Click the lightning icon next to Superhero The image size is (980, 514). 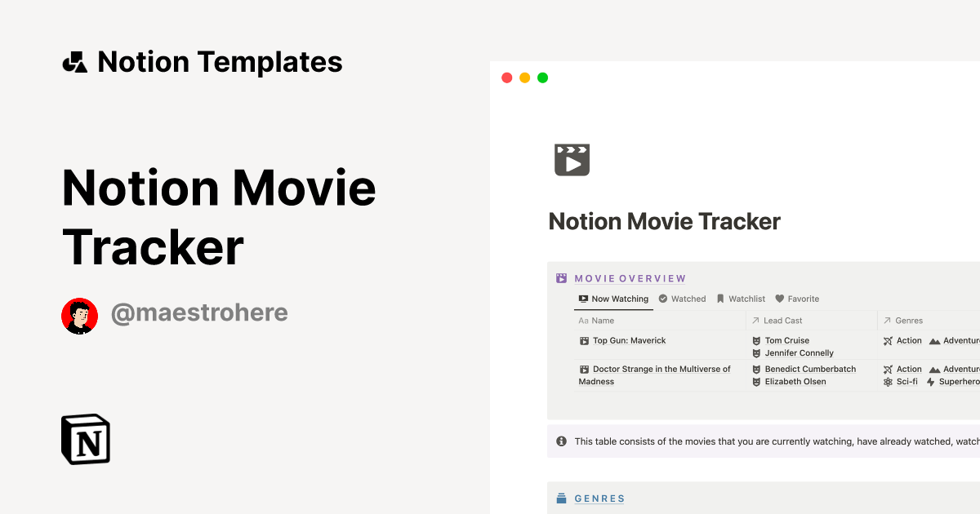tap(932, 381)
